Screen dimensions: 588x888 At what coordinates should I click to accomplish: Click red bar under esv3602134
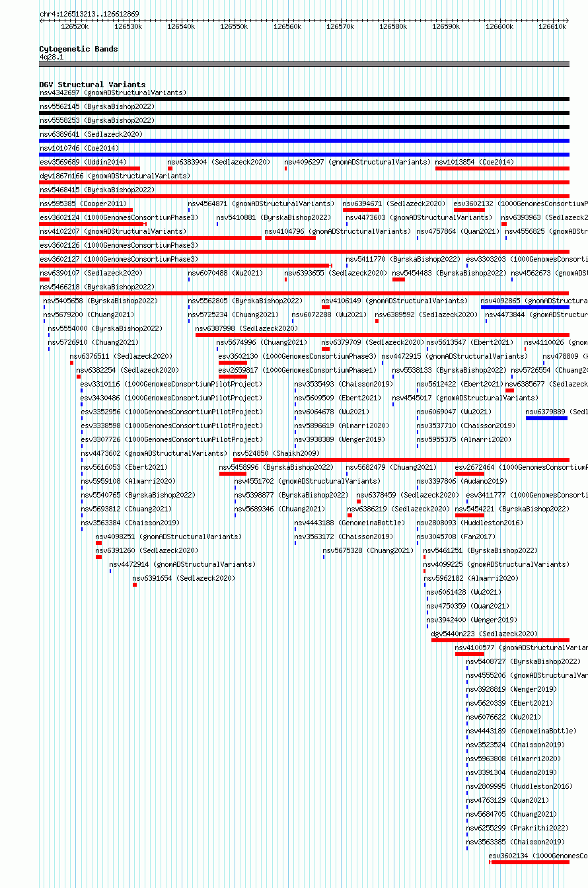tap(529, 862)
